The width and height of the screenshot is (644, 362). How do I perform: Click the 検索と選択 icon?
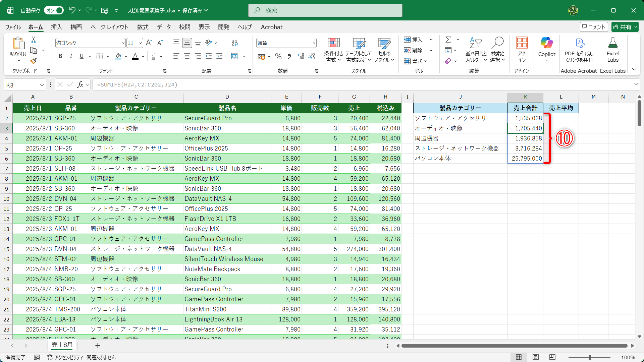pos(498,50)
